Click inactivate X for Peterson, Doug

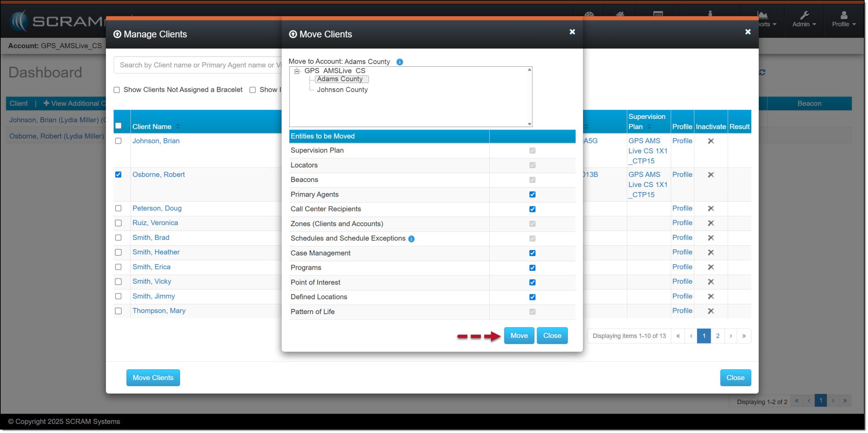711,209
